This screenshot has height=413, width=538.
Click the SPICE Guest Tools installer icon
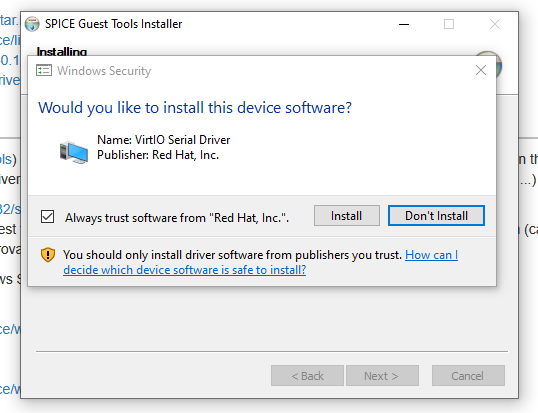[x=32, y=24]
